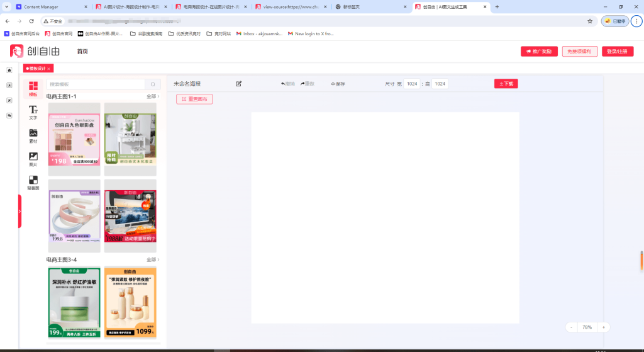Click the red 下载 download button
644x352 pixels.
tap(506, 83)
